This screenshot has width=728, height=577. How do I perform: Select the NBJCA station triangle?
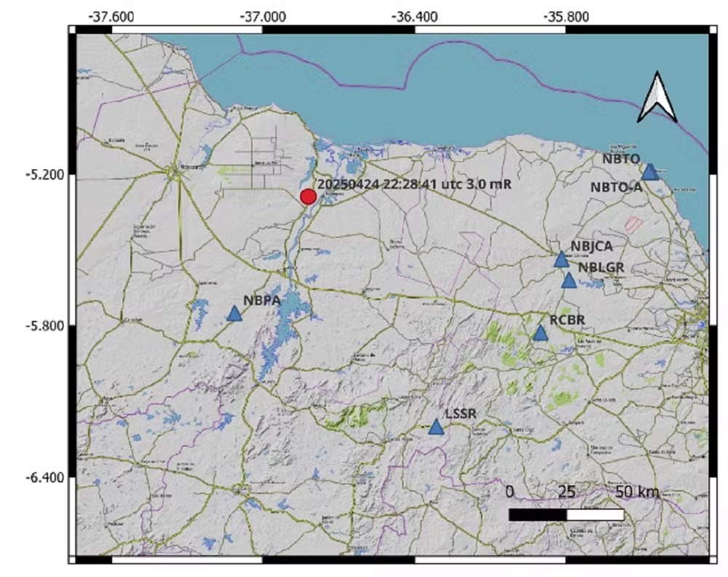(x=561, y=259)
